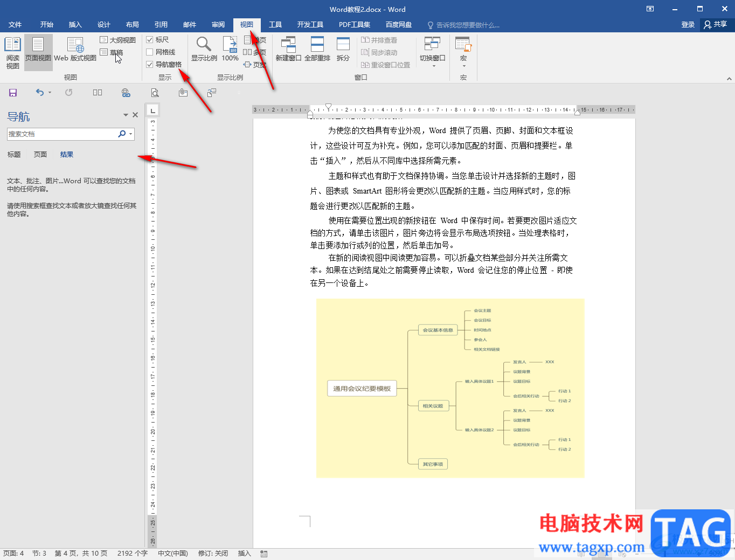Open a new window (新建窗口)

click(x=288, y=50)
